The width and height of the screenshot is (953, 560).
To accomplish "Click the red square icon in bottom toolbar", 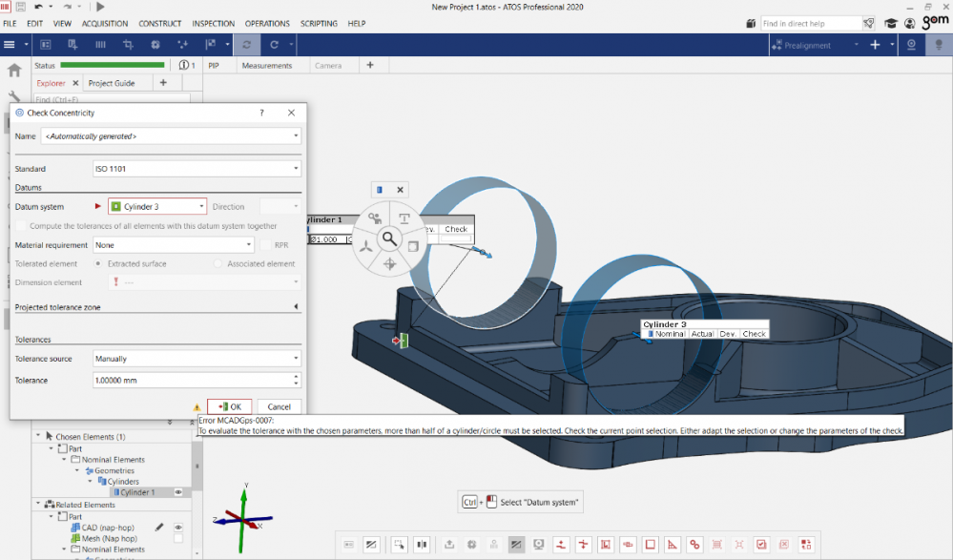I will pyautogui.click(x=651, y=545).
